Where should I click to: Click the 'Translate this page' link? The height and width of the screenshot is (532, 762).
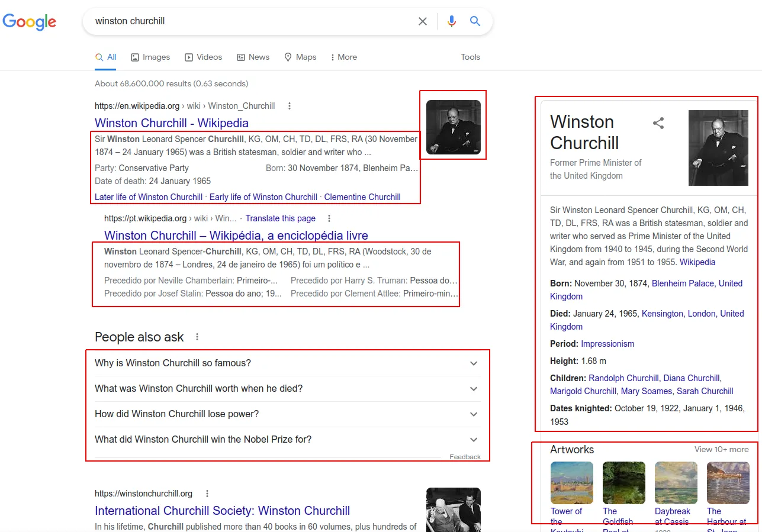click(x=281, y=218)
